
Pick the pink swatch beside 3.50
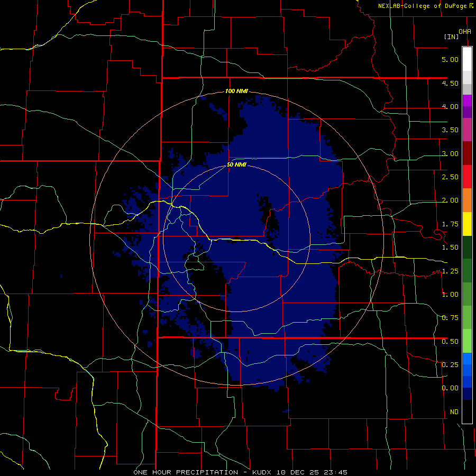click(x=467, y=130)
